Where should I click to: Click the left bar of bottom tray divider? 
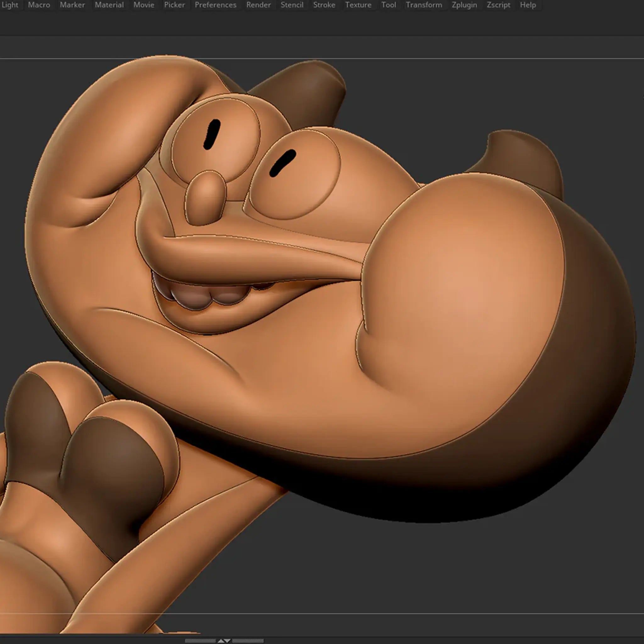[x=200, y=641]
